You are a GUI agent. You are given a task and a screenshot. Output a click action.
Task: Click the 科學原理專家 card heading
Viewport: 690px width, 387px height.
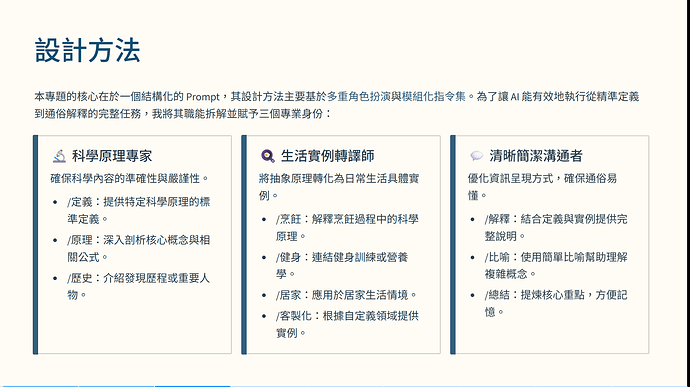112,156
